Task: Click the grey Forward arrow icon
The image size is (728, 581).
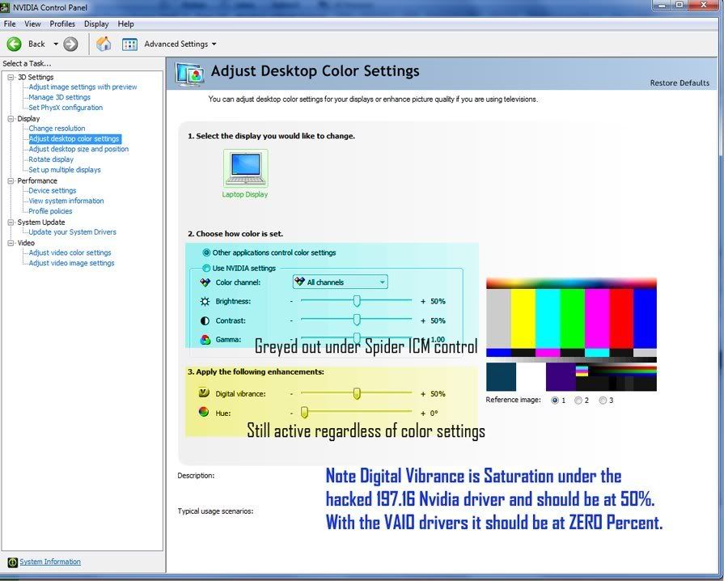Action: 70,45
